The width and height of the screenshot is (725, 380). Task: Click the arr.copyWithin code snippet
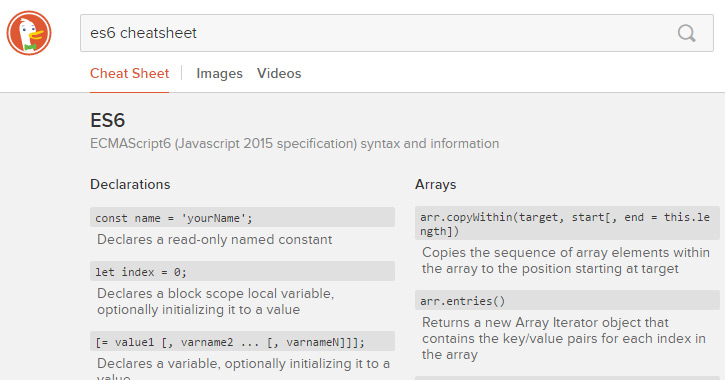[x=567, y=224]
